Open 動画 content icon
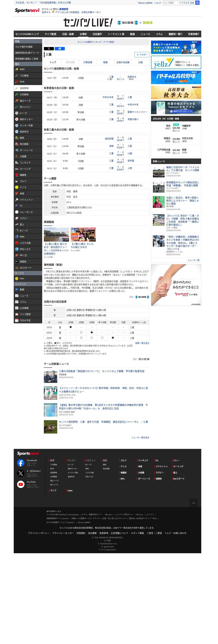 click(x=17, y=290)
